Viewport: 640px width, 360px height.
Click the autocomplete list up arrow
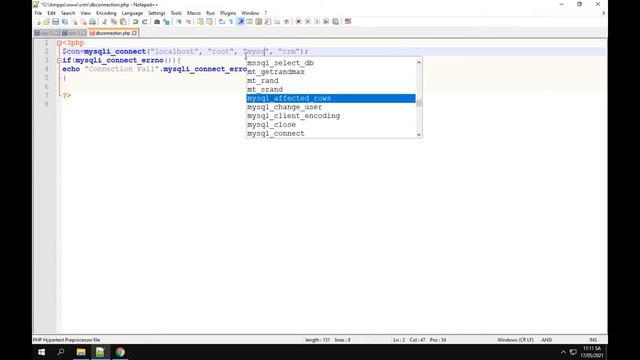coord(419,62)
